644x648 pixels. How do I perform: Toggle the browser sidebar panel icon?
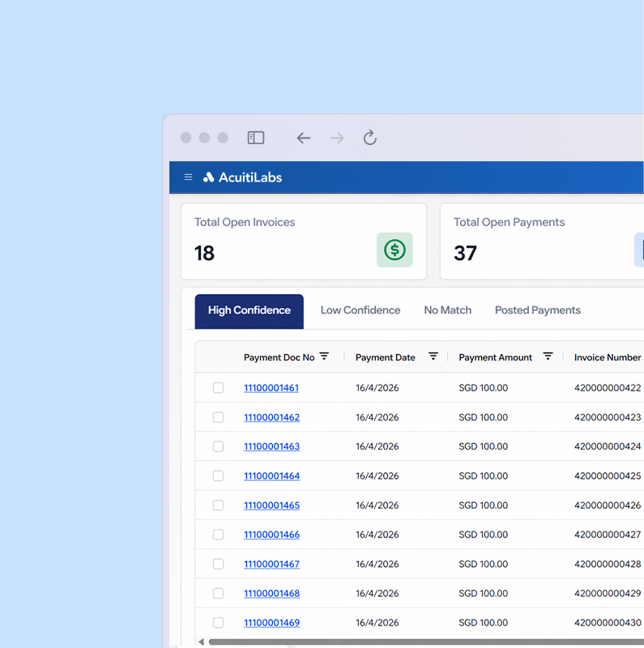click(256, 138)
